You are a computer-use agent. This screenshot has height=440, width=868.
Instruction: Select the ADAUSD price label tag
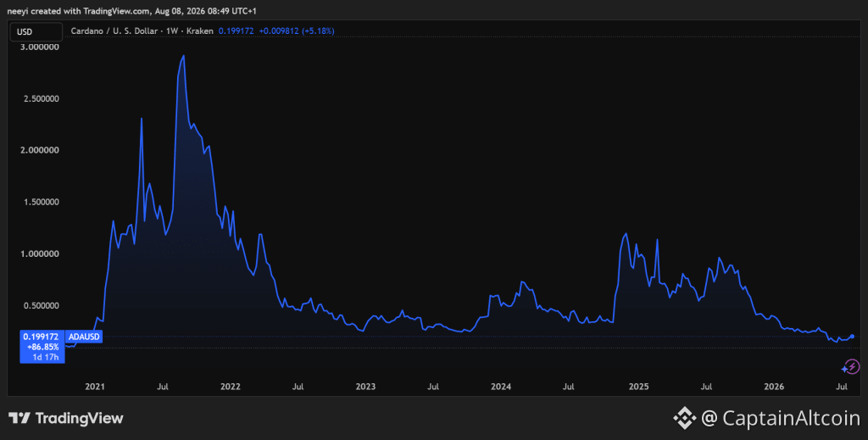click(84, 337)
